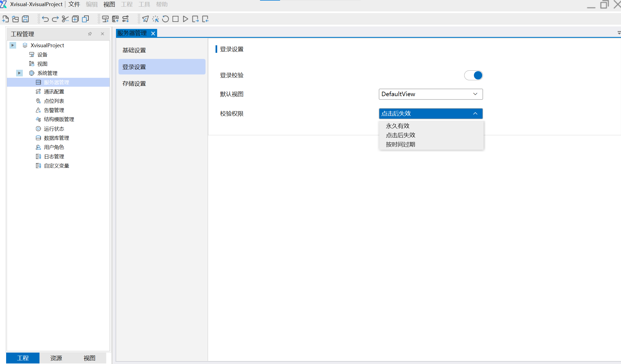Select 用户角色 in project tree
Viewport: 621px width, 364px height.
(54, 147)
